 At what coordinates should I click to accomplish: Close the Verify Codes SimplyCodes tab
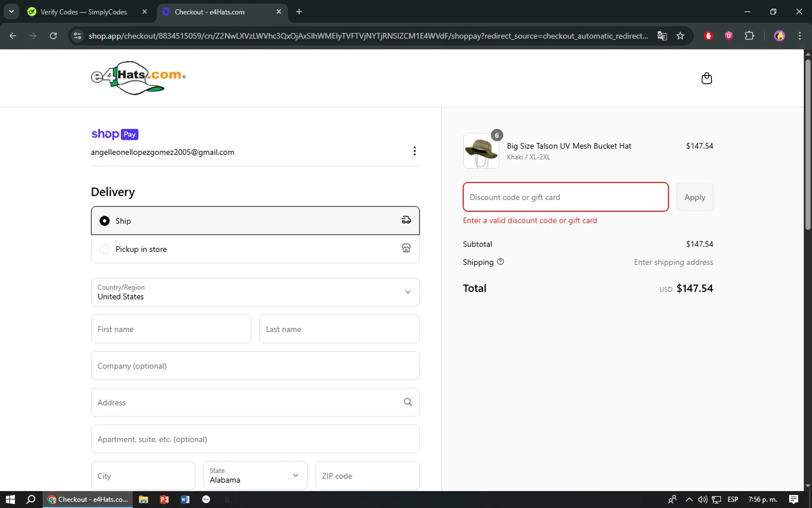[145, 12]
